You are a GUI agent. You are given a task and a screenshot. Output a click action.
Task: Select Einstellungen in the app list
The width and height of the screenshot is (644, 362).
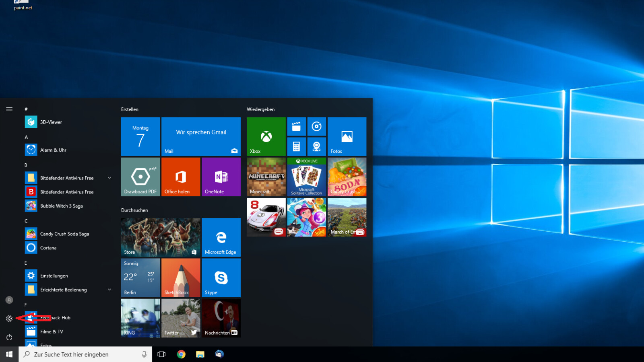pyautogui.click(x=54, y=276)
